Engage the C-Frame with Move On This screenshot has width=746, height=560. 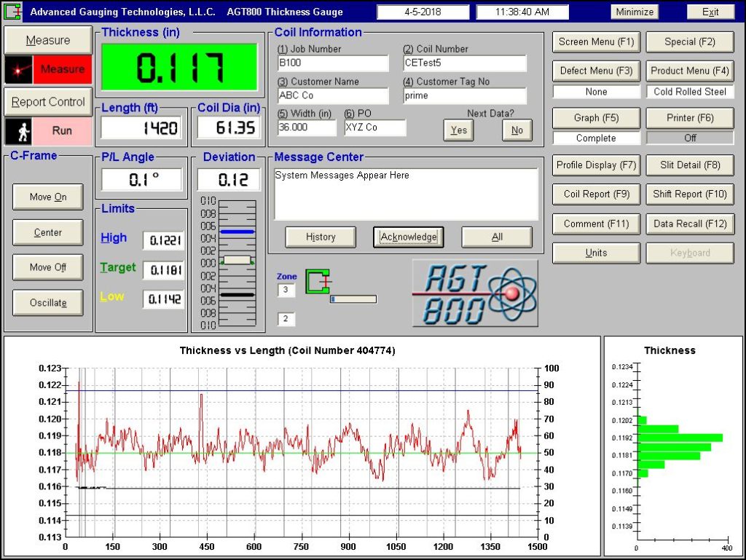click(x=47, y=197)
